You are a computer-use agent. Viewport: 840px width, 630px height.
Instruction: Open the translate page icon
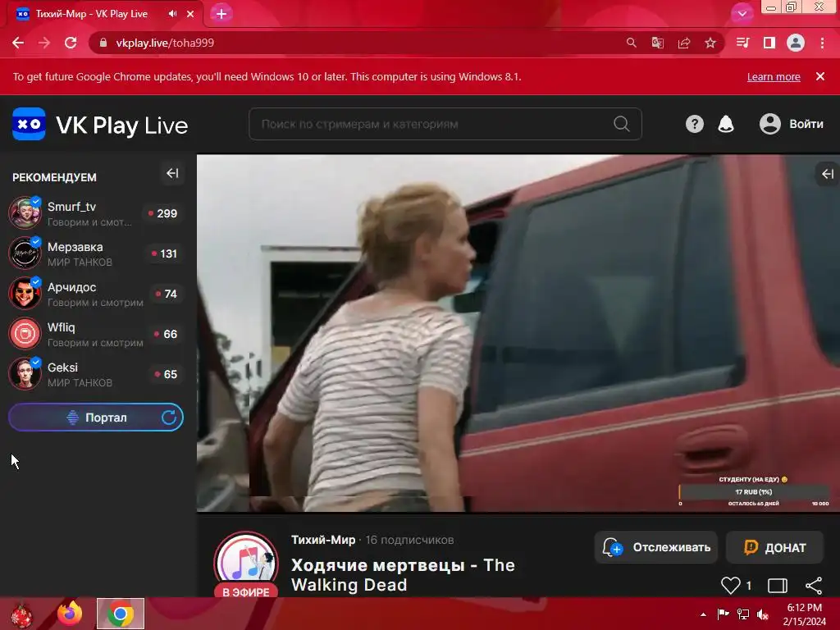657,43
